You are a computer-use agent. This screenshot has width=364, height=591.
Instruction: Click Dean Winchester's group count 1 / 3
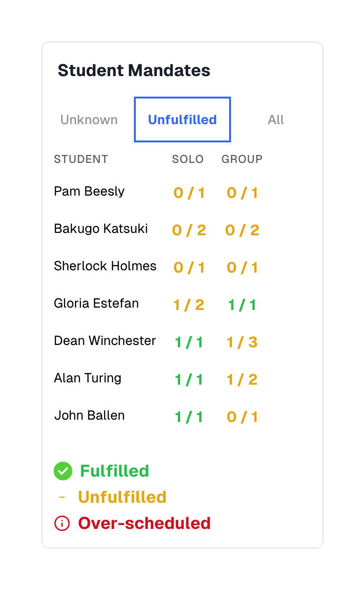[x=242, y=342]
